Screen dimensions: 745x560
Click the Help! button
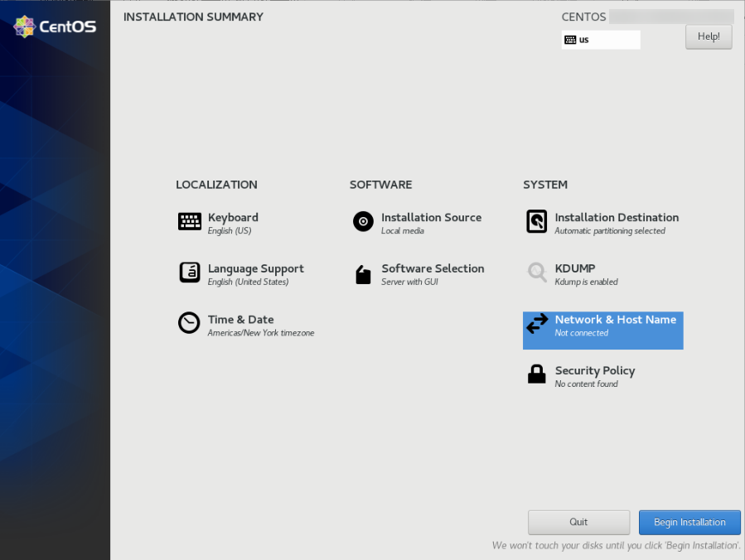[x=709, y=36]
